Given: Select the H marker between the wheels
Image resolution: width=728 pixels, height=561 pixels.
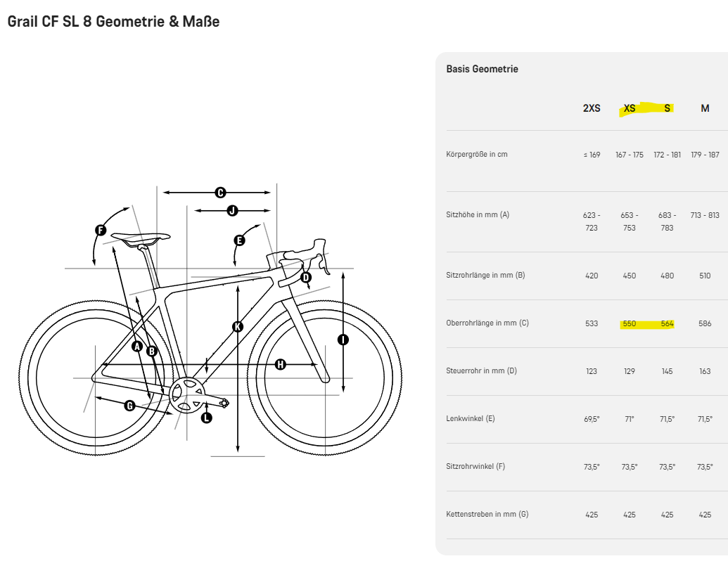Looking at the screenshot, I should [280, 364].
